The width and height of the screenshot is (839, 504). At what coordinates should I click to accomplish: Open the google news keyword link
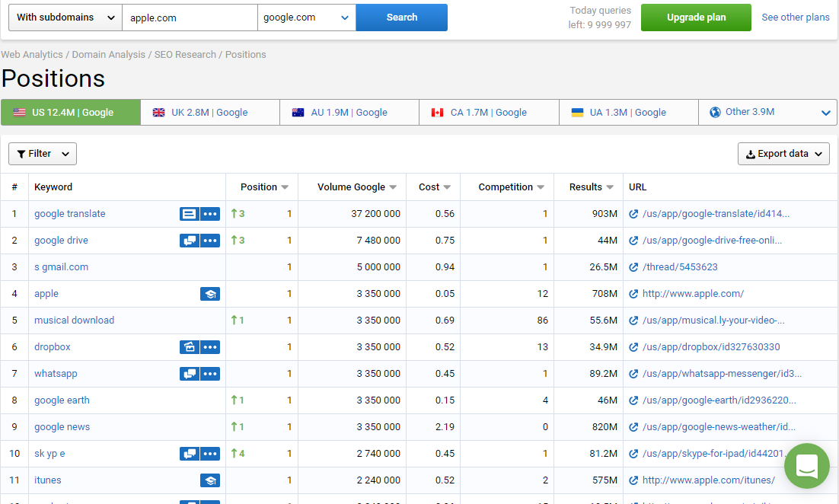(x=62, y=427)
